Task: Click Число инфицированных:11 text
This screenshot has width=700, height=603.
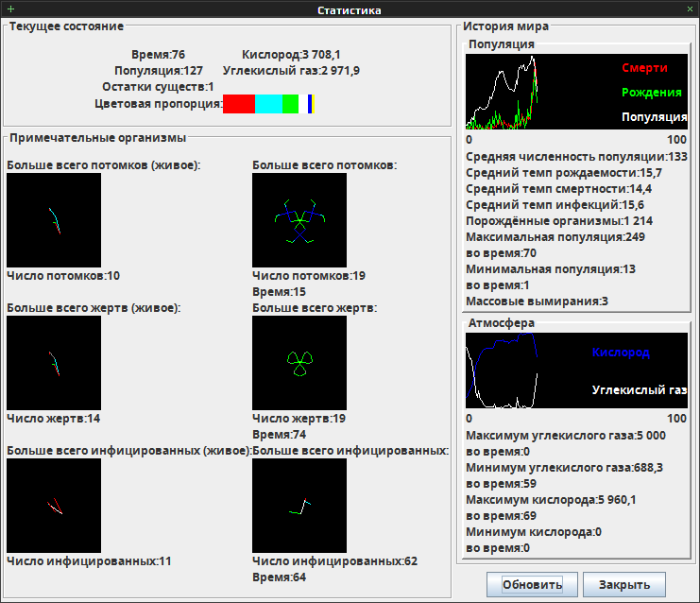Action: coord(89,561)
